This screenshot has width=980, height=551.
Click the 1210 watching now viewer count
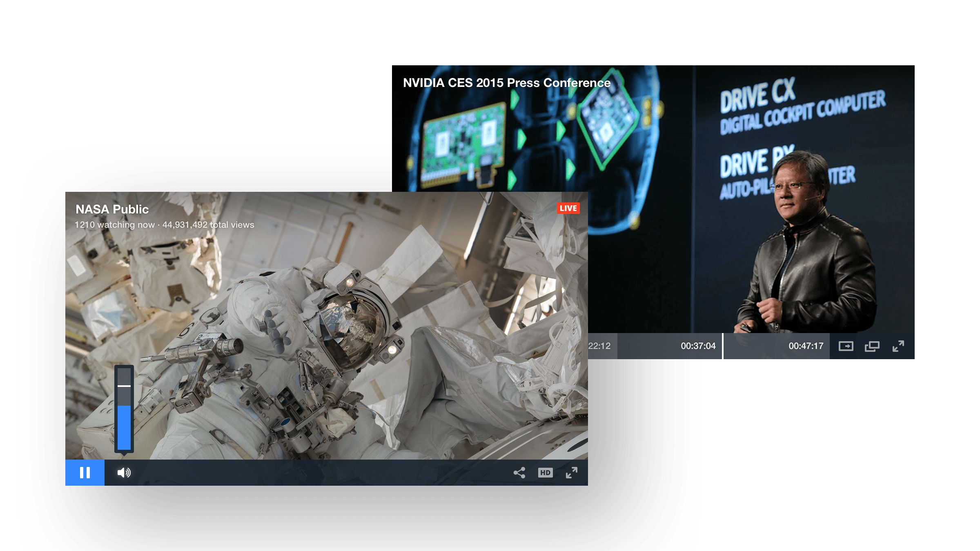[114, 225]
